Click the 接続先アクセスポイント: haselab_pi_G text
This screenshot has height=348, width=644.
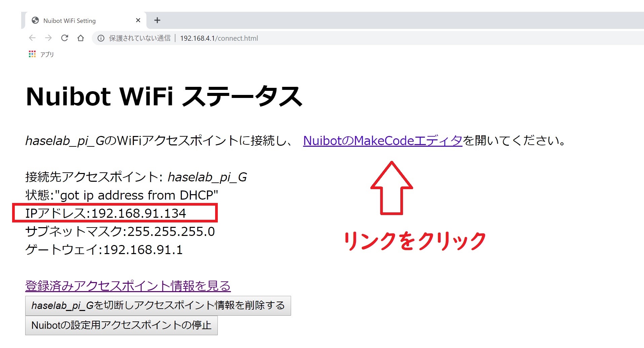[x=136, y=177]
